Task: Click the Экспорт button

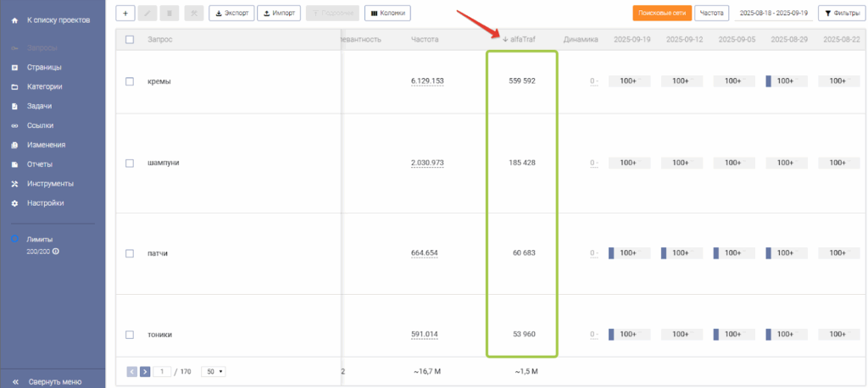Action: (x=231, y=14)
